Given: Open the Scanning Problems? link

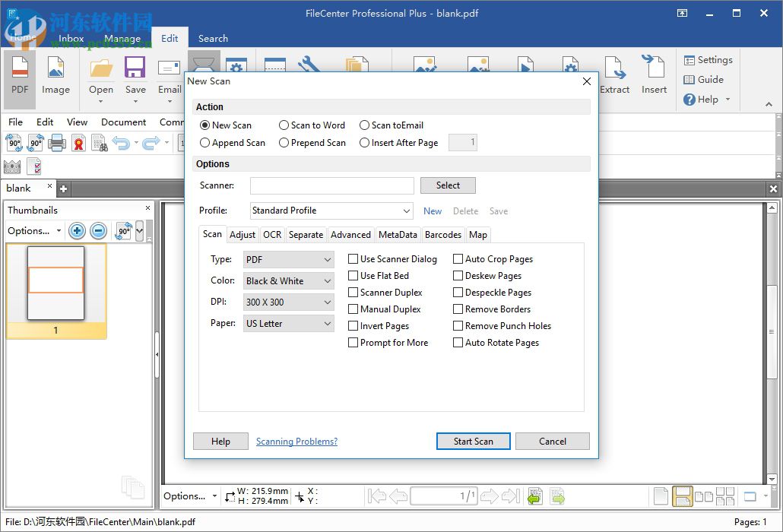Looking at the screenshot, I should [296, 442].
